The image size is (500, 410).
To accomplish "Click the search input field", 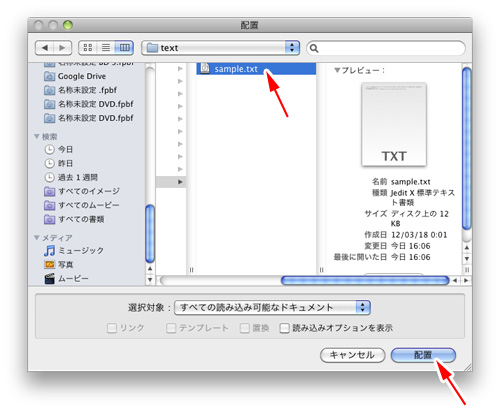I will [386, 48].
